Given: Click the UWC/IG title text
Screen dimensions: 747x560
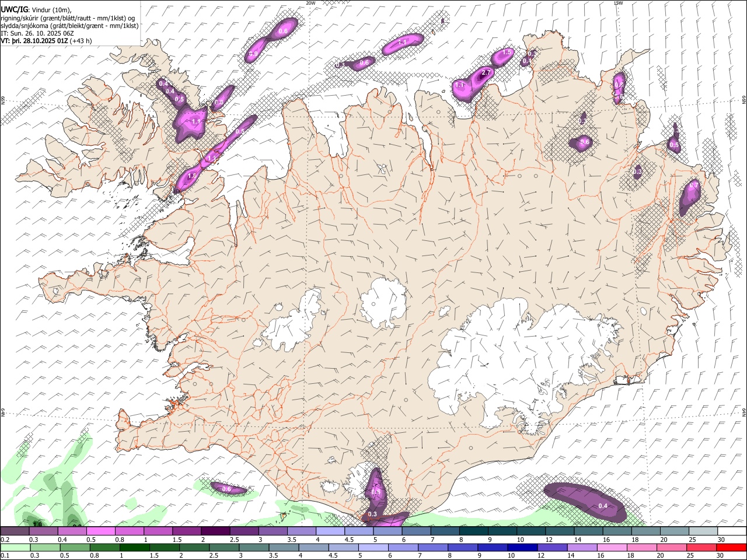Looking at the screenshot, I should tap(14, 9).
